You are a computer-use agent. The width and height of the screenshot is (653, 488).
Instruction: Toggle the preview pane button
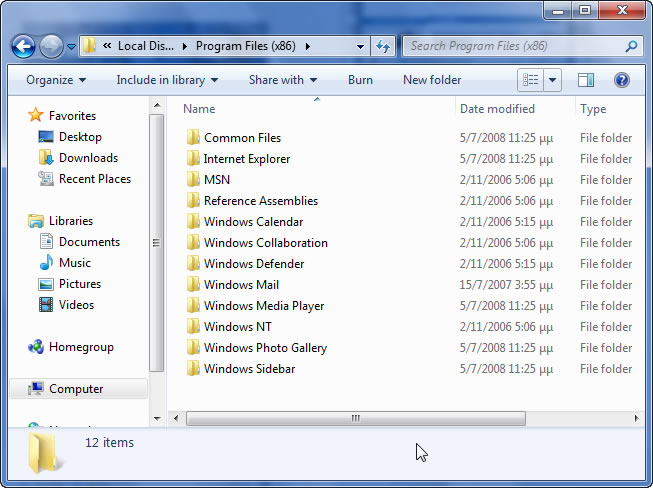pyautogui.click(x=586, y=80)
